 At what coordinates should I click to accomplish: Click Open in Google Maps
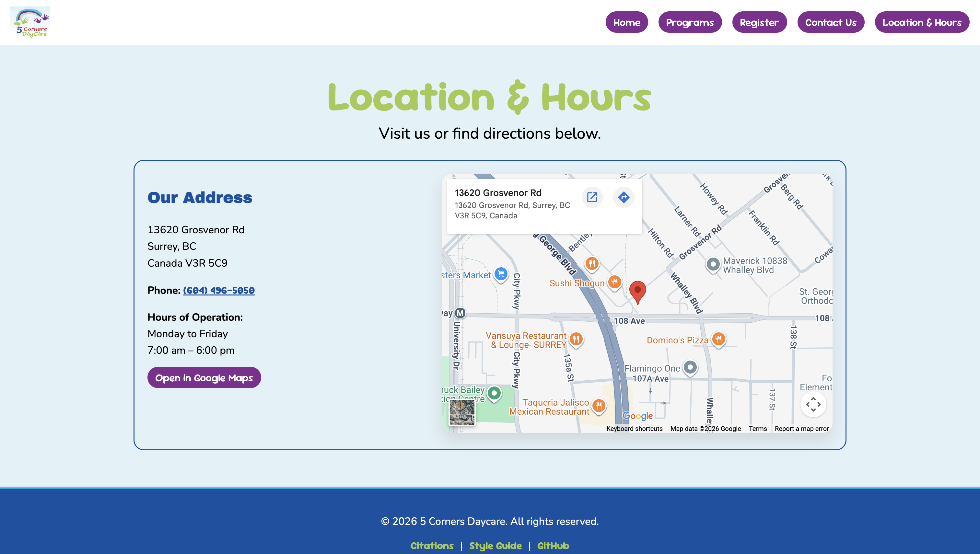204,377
